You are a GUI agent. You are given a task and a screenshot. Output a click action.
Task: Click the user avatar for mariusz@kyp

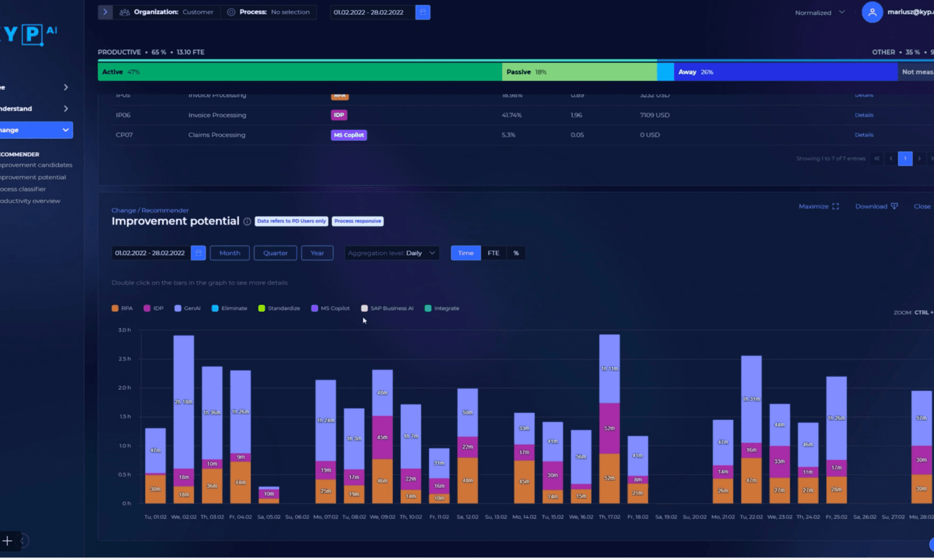[872, 12]
